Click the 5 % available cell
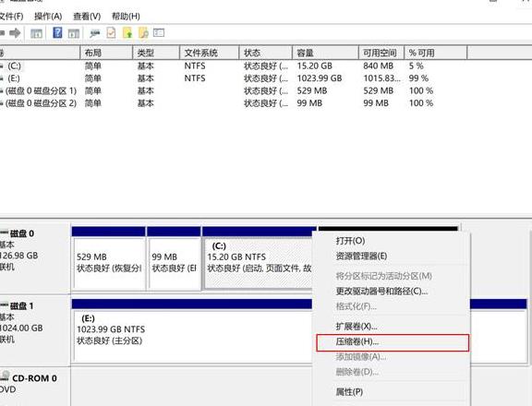 pos(416,66)
